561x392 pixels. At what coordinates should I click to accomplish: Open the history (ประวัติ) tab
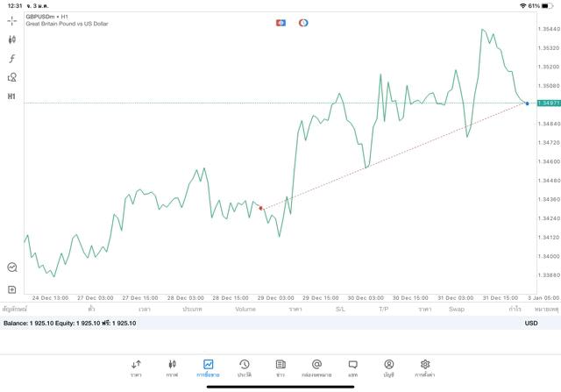244,367
